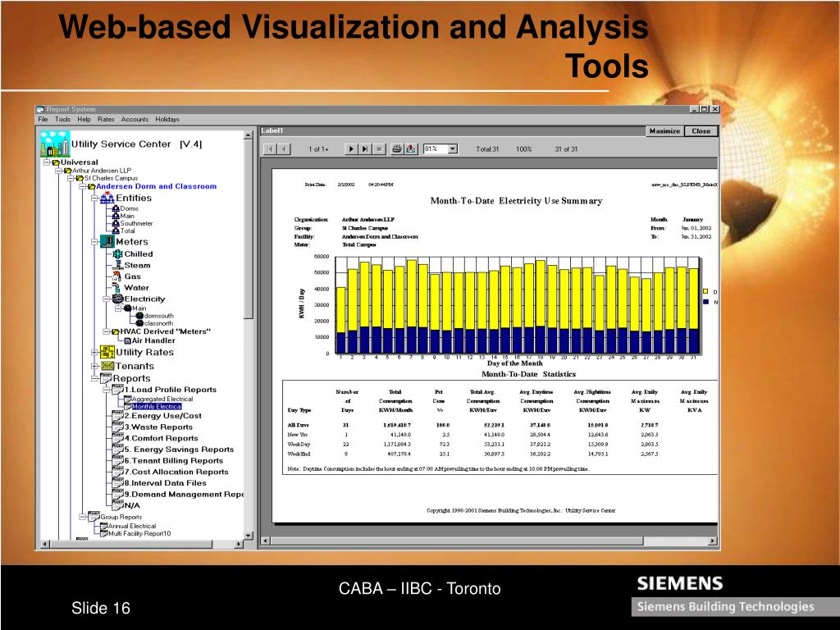Collapse the Arthur Andersen LLP node
This screenshot has width=840, height=630.
(59, 171)
